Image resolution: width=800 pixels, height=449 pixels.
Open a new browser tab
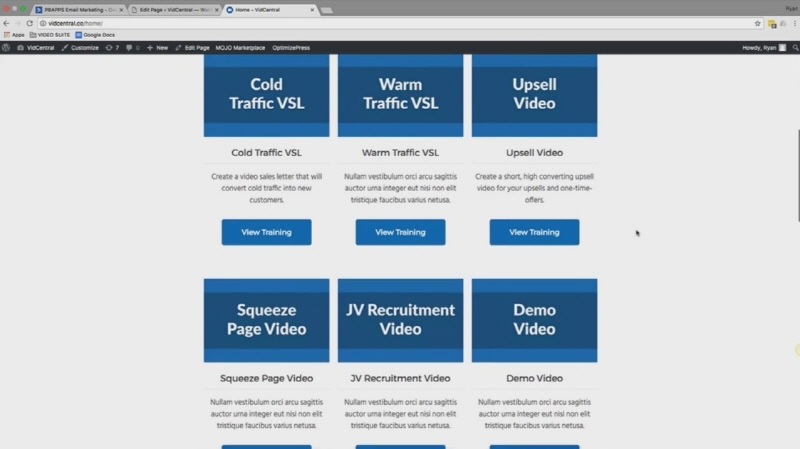(x=327, y=10)
